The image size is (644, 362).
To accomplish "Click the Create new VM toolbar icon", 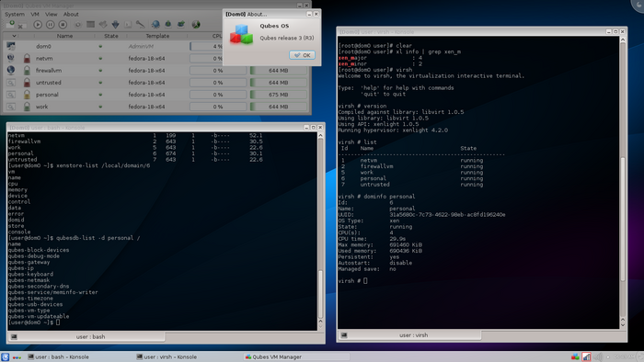I will click(10, 25).
